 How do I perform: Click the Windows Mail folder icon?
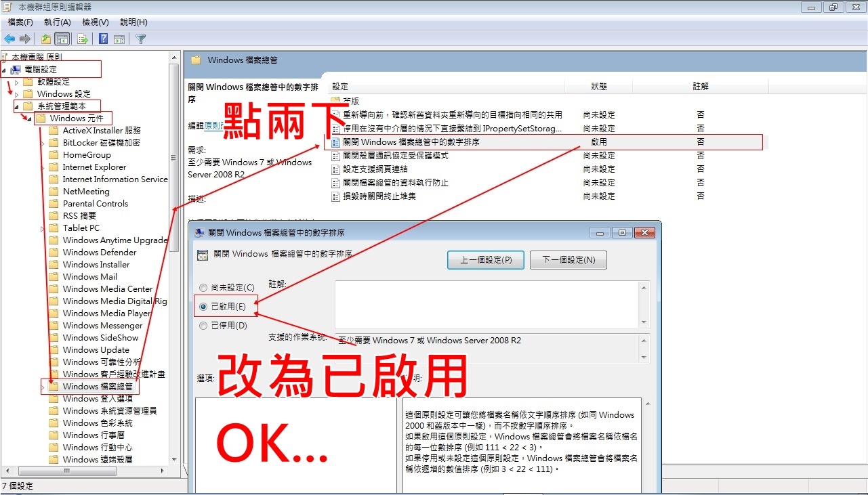point(54,276)
